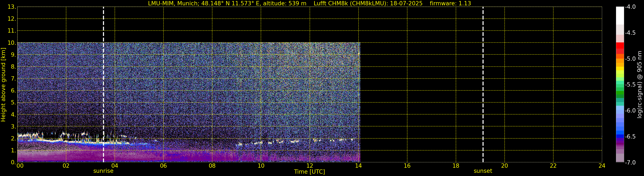
Task: Select the height axis tick '3.'
Action: (13, 126)
